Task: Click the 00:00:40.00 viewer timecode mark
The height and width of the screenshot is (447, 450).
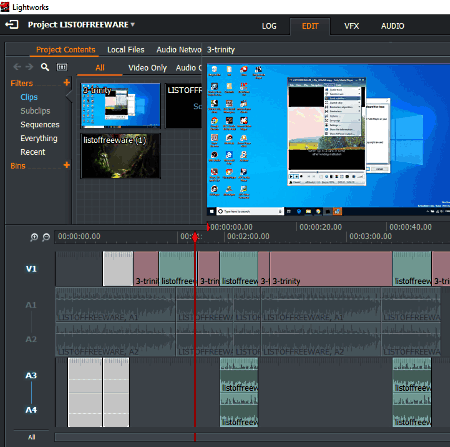Action: [410, 227]
